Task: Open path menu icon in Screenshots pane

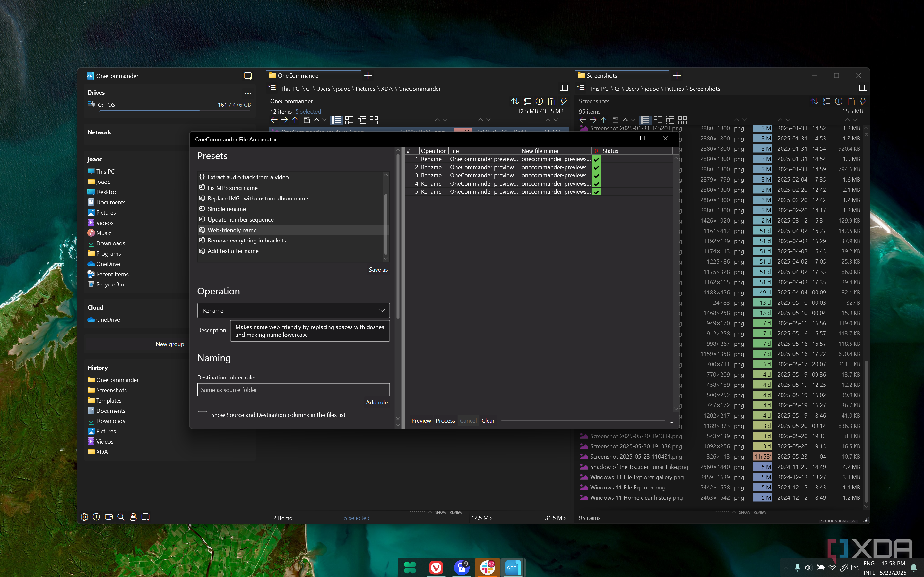Action: [x=580, y=88]
